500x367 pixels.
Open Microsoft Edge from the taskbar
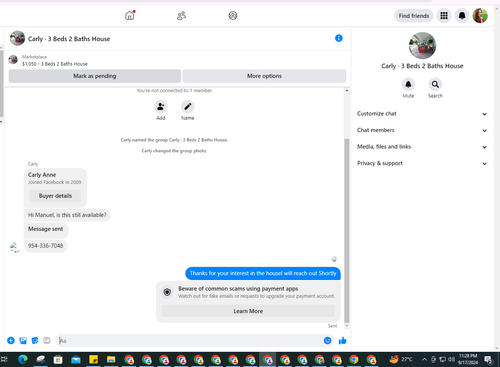point(23,360)
